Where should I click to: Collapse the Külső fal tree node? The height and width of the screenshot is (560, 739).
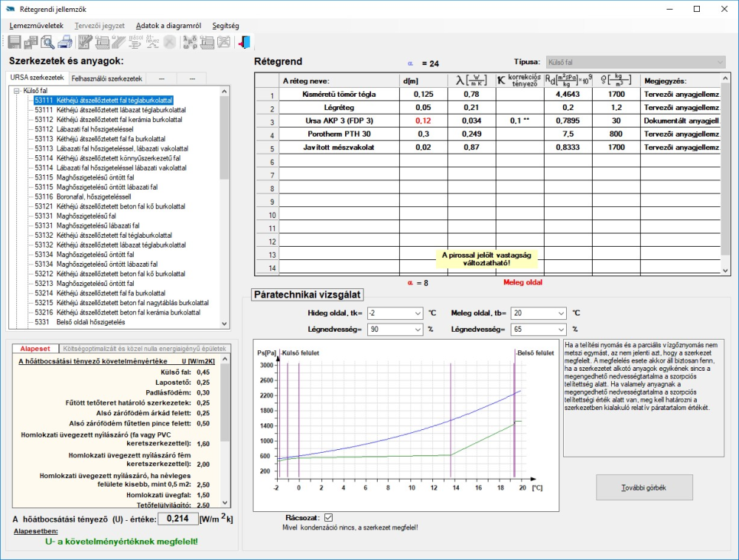(x=17, y=90)
